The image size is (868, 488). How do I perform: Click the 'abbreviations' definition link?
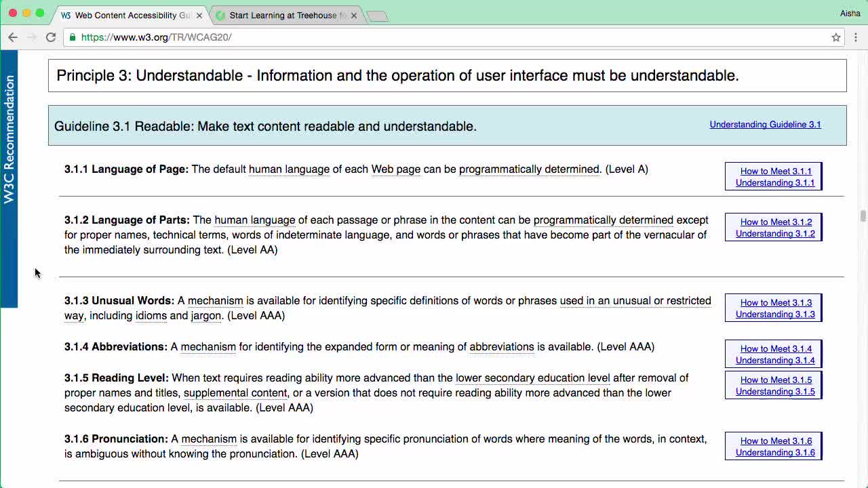502,347
